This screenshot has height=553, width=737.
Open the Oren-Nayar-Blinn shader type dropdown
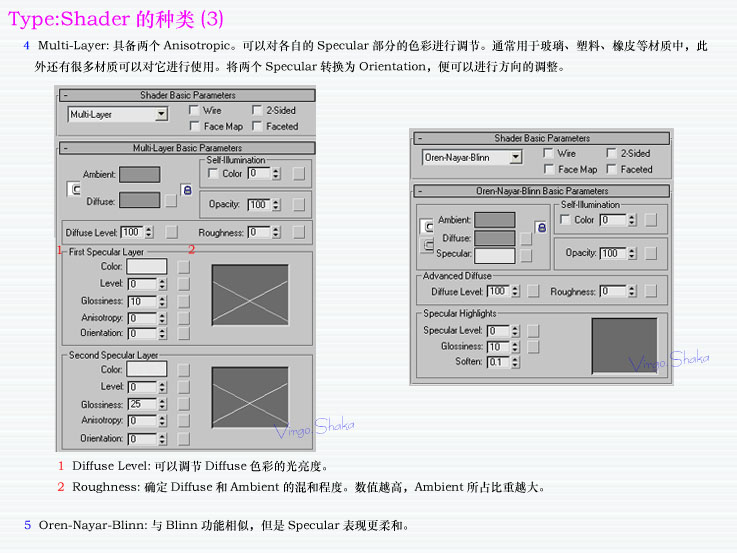(516, 157)
